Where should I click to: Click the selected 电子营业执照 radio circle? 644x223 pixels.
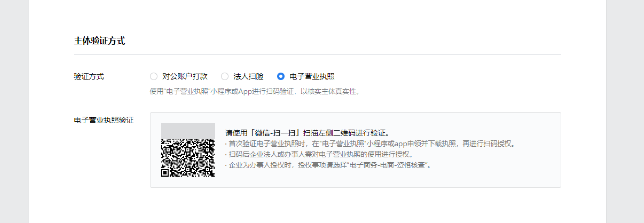pos(281,76)
